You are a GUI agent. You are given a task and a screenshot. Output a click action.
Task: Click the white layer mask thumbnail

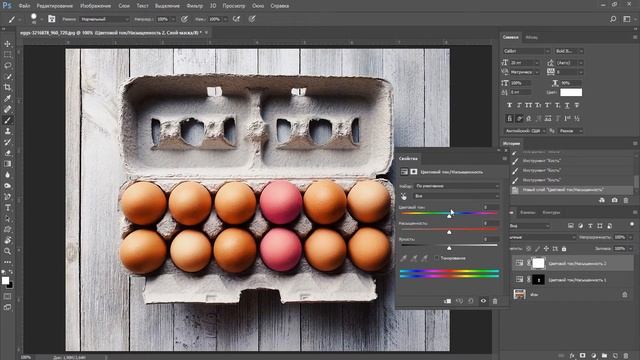(538, 263)
